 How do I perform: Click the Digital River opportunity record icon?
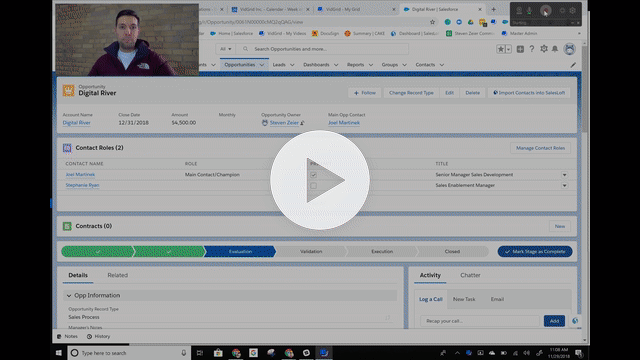[69, 90]
